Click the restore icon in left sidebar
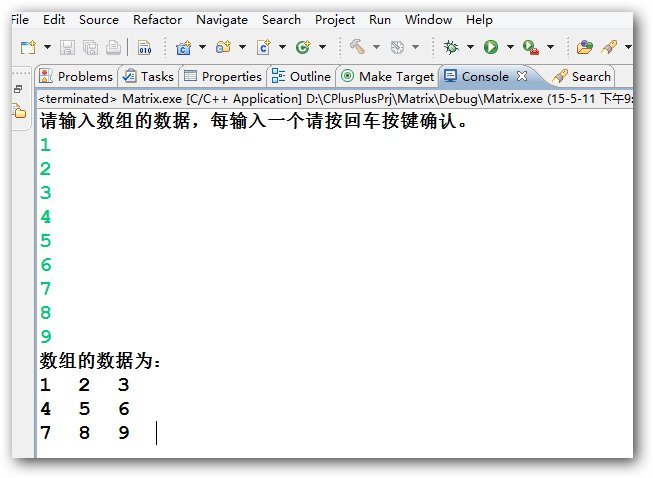 pos(18,89)
